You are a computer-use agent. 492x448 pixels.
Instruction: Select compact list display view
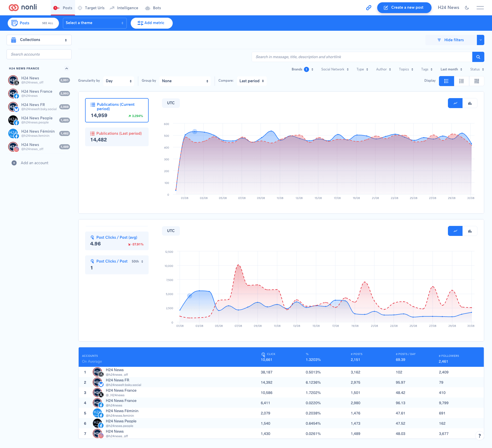[x=462, y=81]
